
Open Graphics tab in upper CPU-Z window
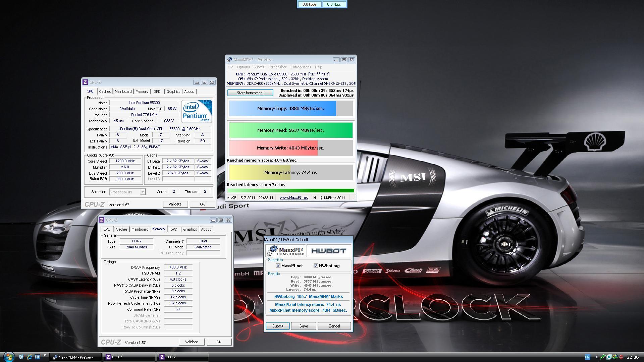coord(173,92)
